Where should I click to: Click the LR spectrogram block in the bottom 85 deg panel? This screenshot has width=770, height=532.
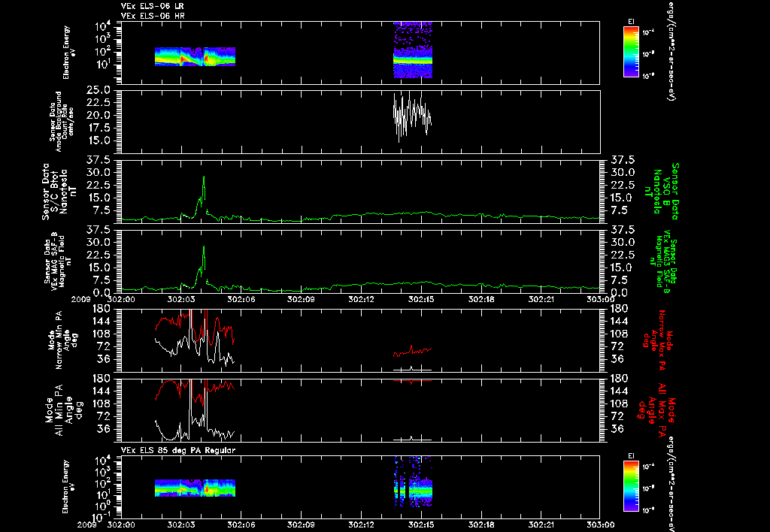pos(195,488)
